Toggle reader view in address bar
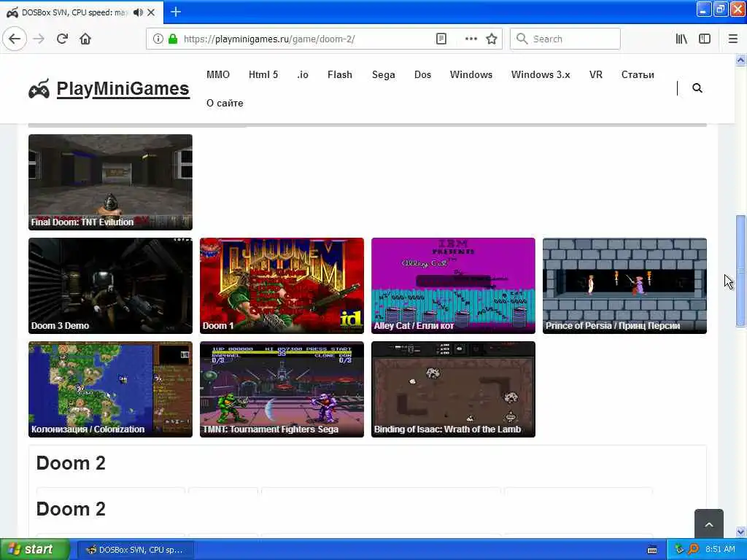The height and width of the screenshot is (560, 747). 441,39
